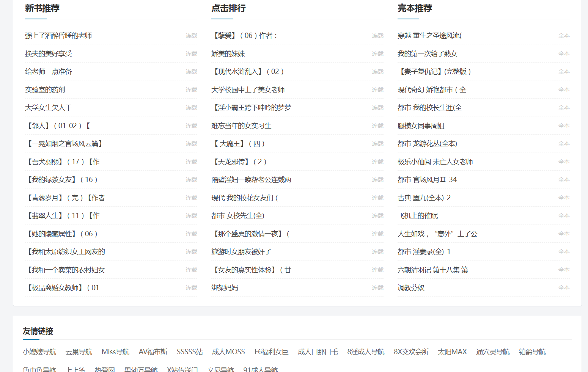This screenshot has height=372, width=588.
Task: Click 【那个盛夏的激情一夜】 entry
Action: (x=251, y=234)
